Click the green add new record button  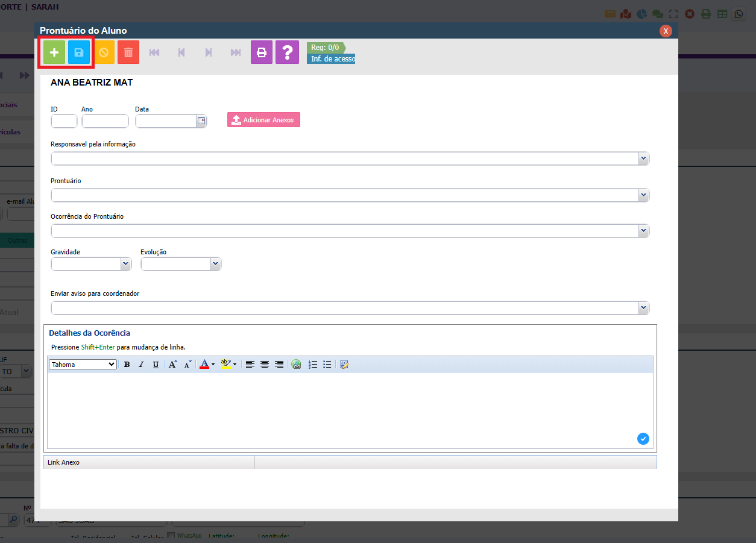(x=54, y=52)
